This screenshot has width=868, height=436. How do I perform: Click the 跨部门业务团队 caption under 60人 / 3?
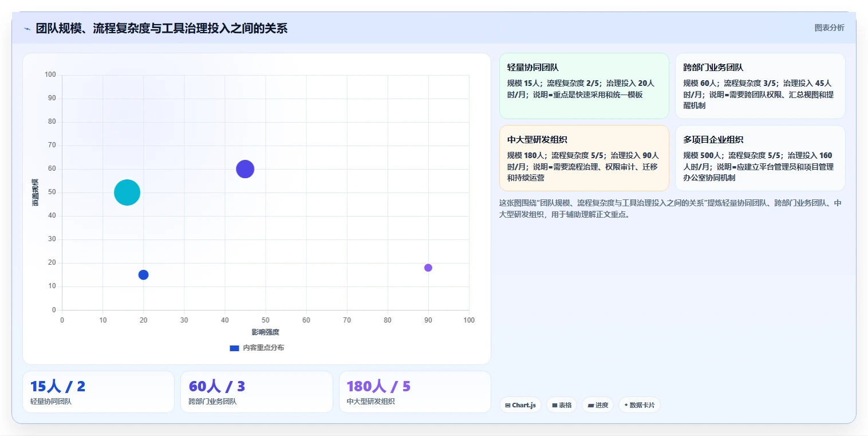point(212,402)
